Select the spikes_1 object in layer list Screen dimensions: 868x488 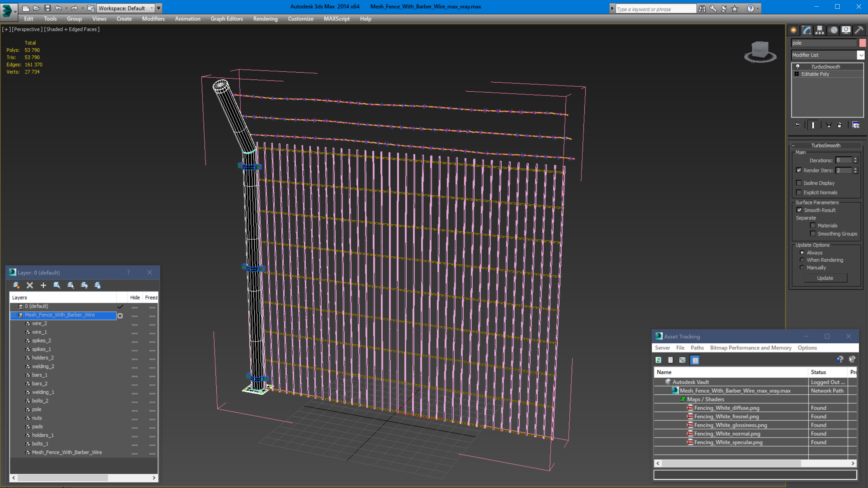point(42,349)
